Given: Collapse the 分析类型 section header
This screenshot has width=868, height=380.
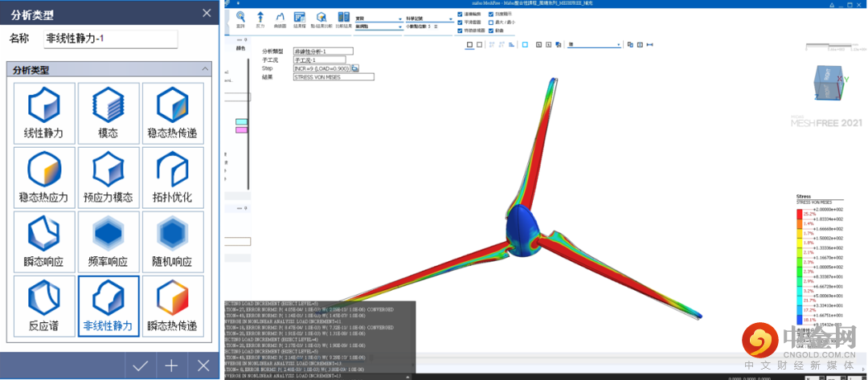Looking at the screenshot, I should pos(206,70).
